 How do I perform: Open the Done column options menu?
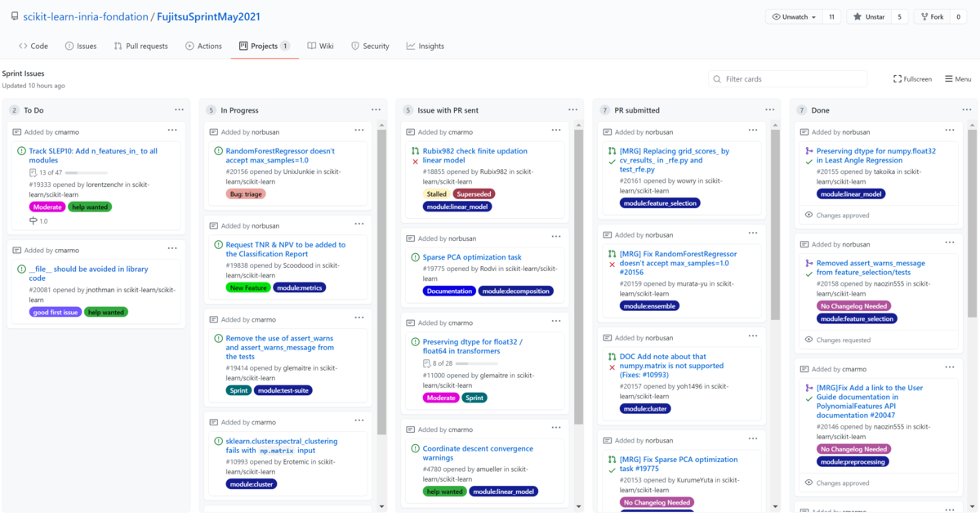click(x=967, y=110)
